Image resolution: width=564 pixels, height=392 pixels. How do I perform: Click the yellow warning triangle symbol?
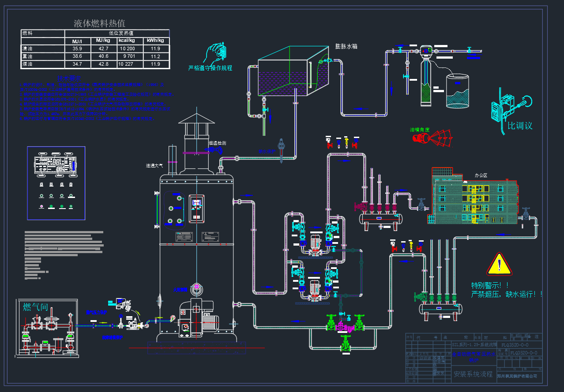point(500,265)
